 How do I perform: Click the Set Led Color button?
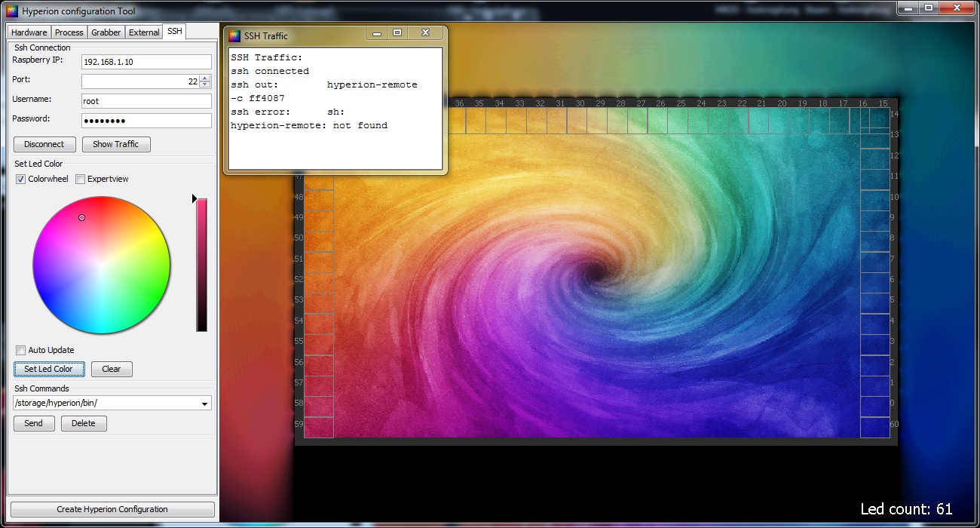pyautogui.click(x=48, y=369)
